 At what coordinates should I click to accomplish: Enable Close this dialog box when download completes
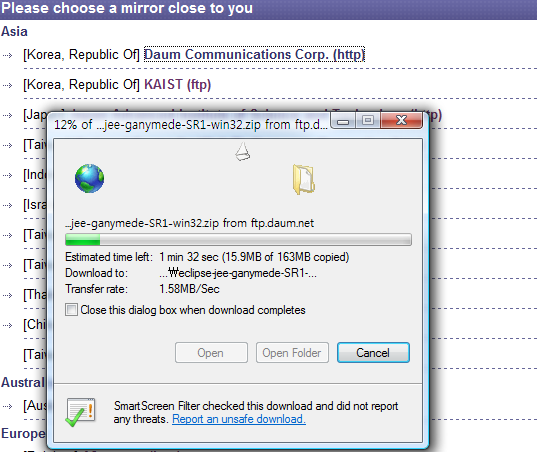[x=71, y=310]
